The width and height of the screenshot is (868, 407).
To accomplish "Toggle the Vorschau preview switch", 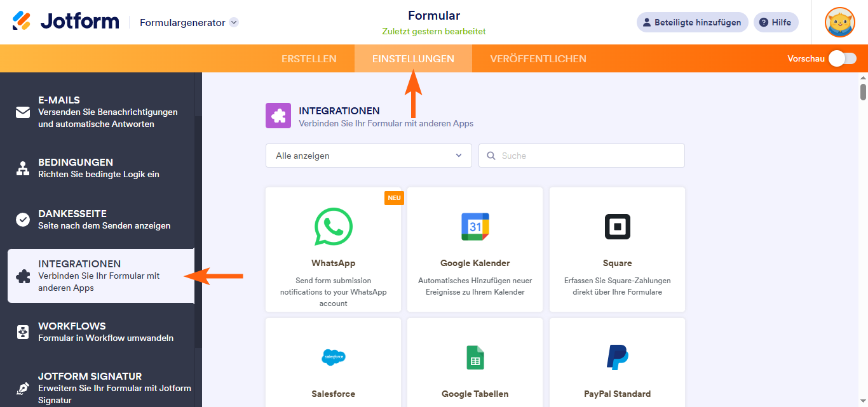I will tap(843, 58).
